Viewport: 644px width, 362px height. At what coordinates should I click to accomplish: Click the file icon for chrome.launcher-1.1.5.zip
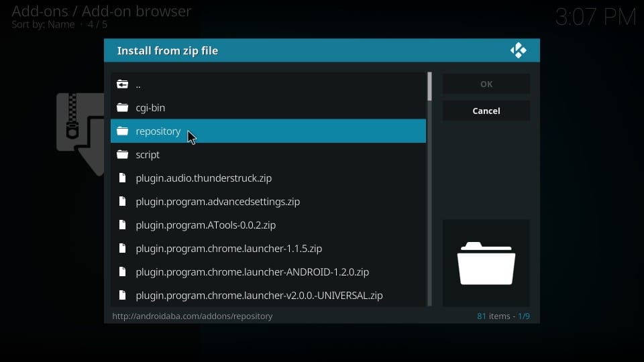(122, 248)
